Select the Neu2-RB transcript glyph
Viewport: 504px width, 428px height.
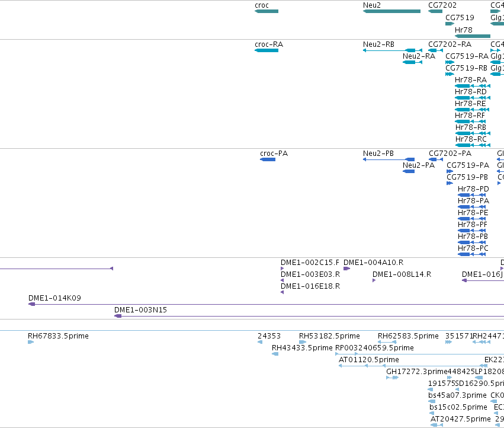[393, 50]
